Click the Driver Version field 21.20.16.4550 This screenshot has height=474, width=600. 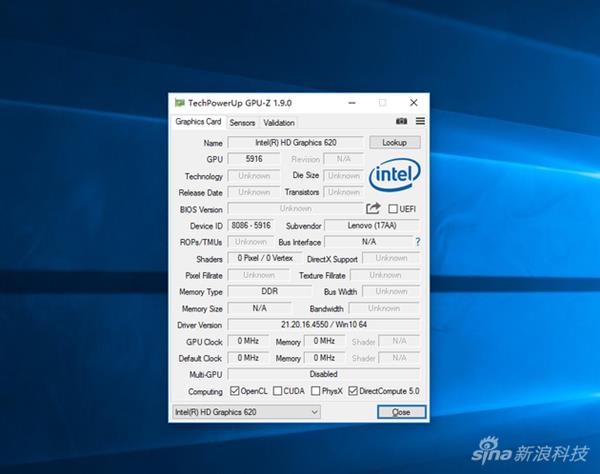tap(324, 324)
